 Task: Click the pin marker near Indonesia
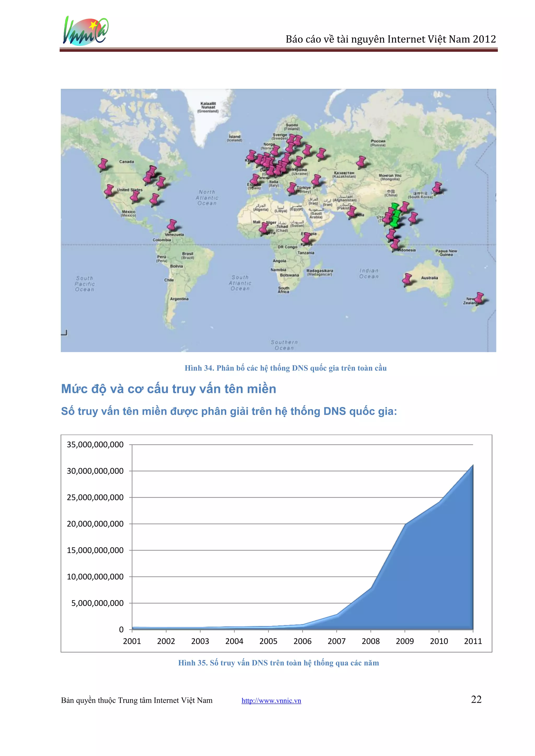tap(395, 245)
